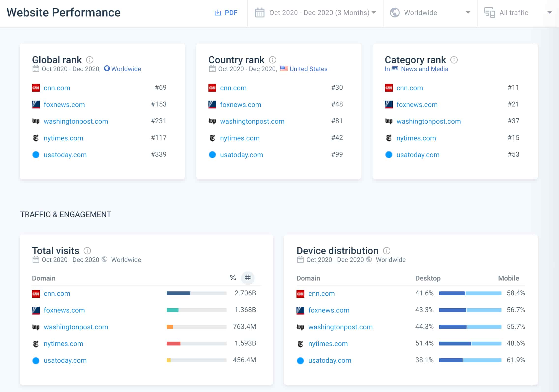
Task: Switch Total visits to percentage view
Action: 233,278
